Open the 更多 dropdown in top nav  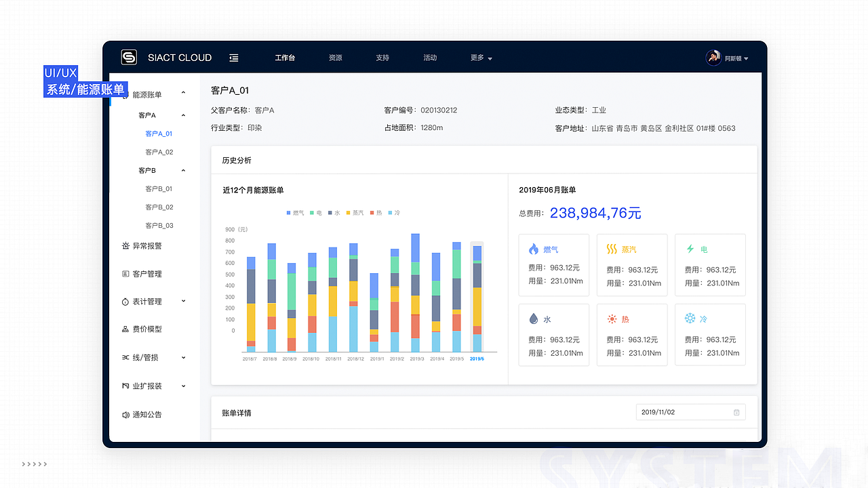point(481,58)
